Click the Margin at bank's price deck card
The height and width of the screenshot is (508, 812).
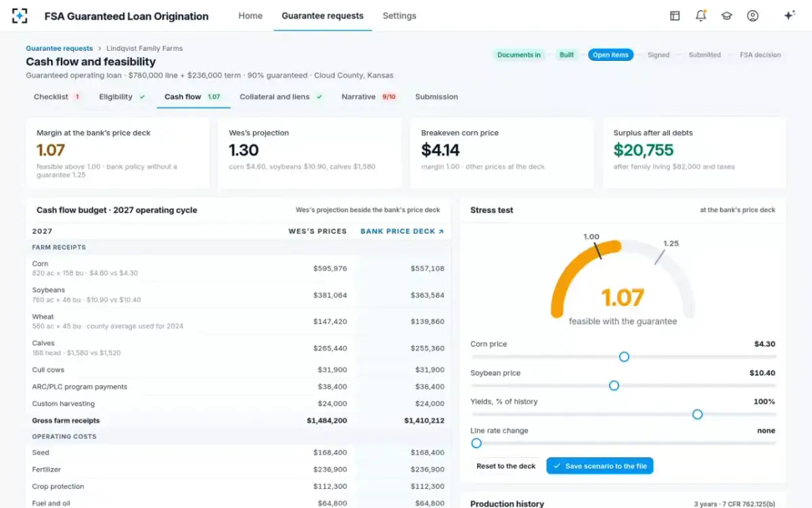[x=118, y=152]
